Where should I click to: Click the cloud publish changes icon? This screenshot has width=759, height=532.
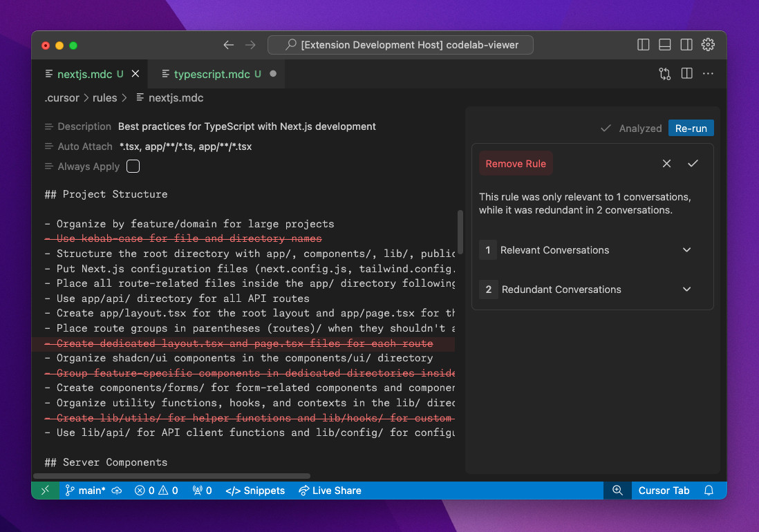[117, 491]
